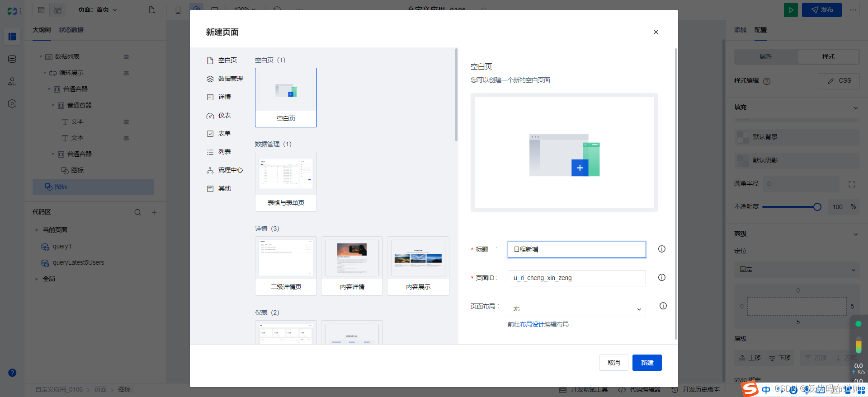Switch to 大纲树 tab

42,30
